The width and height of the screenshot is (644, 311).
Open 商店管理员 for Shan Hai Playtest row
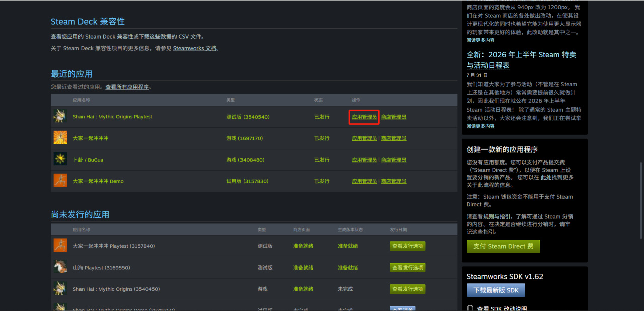click(x=393, y=117)
